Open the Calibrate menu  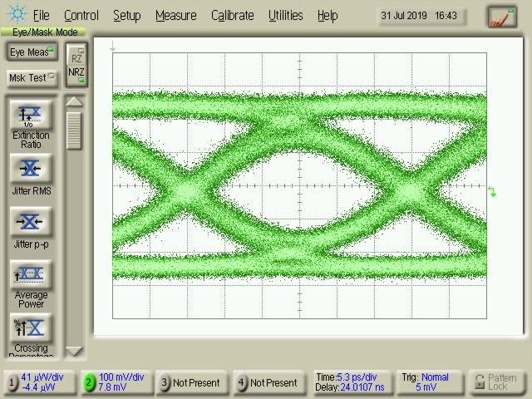click(233, 15)
